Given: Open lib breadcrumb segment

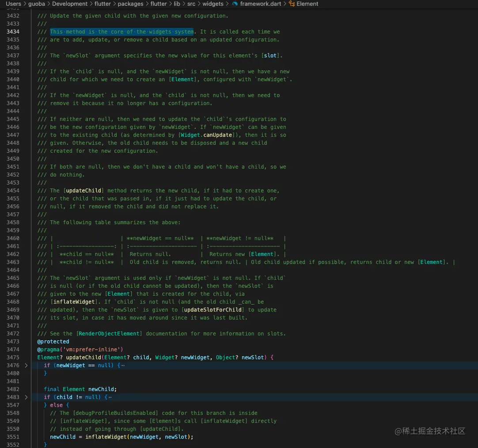Looking at the screenshot, I should (x=177, y=4).
